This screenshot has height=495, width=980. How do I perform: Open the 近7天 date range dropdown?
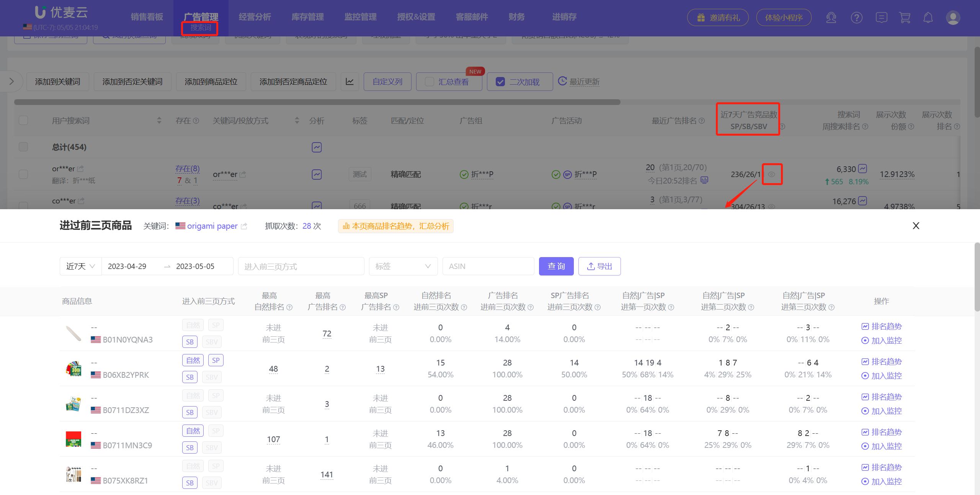[80, 266]
